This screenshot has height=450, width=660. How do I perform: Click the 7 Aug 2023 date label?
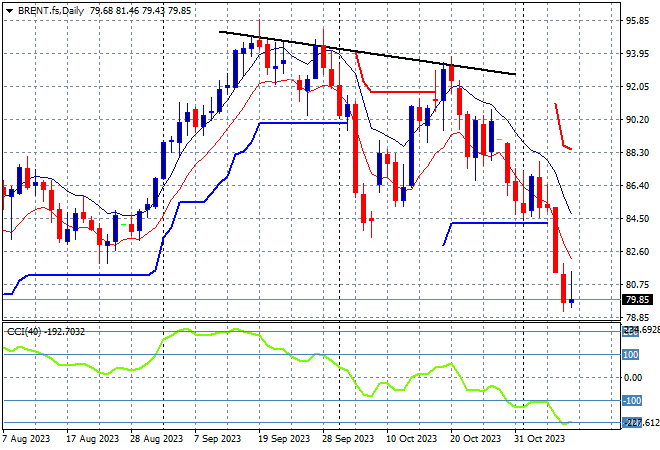pos(26,439)
